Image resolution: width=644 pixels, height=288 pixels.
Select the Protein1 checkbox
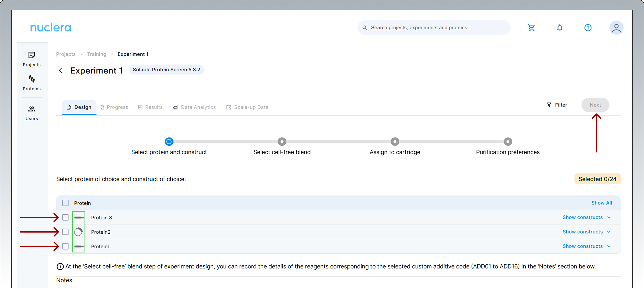[65, 246]
